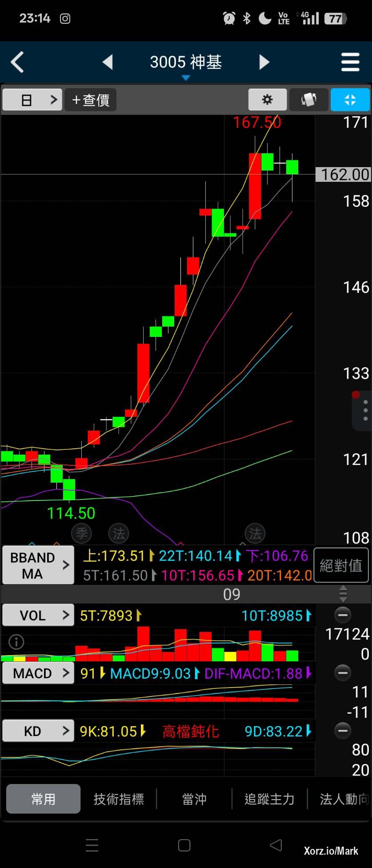Go to next stock with right triangle
This screenshot has width=372, height=868.
point(264,62)
